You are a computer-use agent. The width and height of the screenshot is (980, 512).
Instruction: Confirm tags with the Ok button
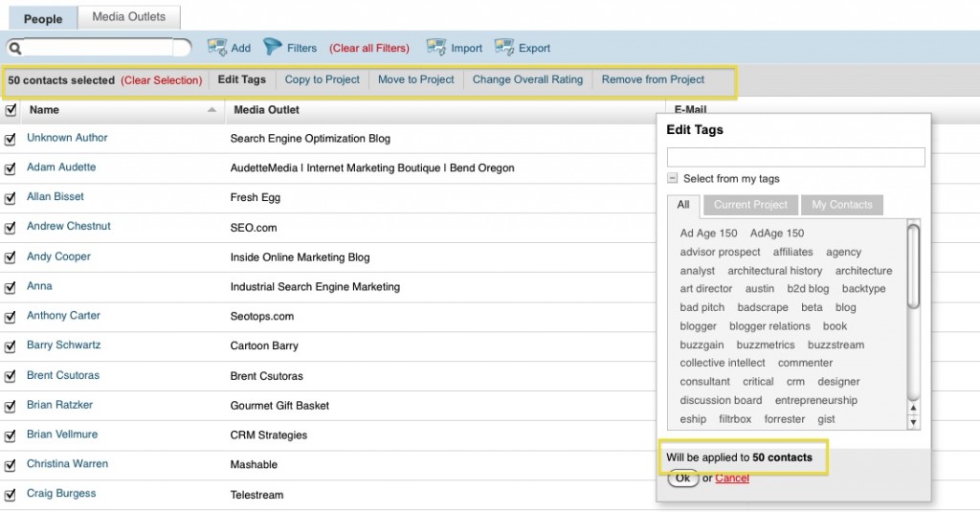(683, 479)
